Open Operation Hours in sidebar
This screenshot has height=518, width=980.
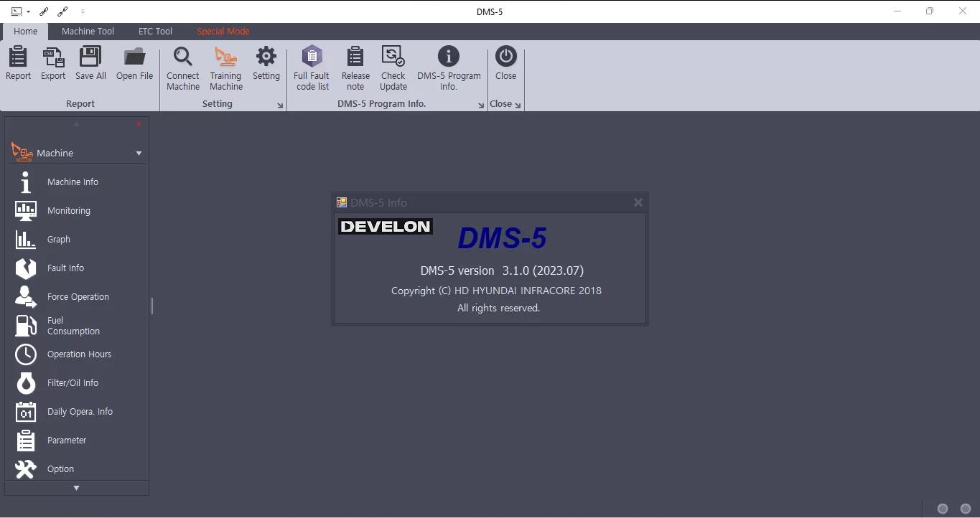coord(77,354)
